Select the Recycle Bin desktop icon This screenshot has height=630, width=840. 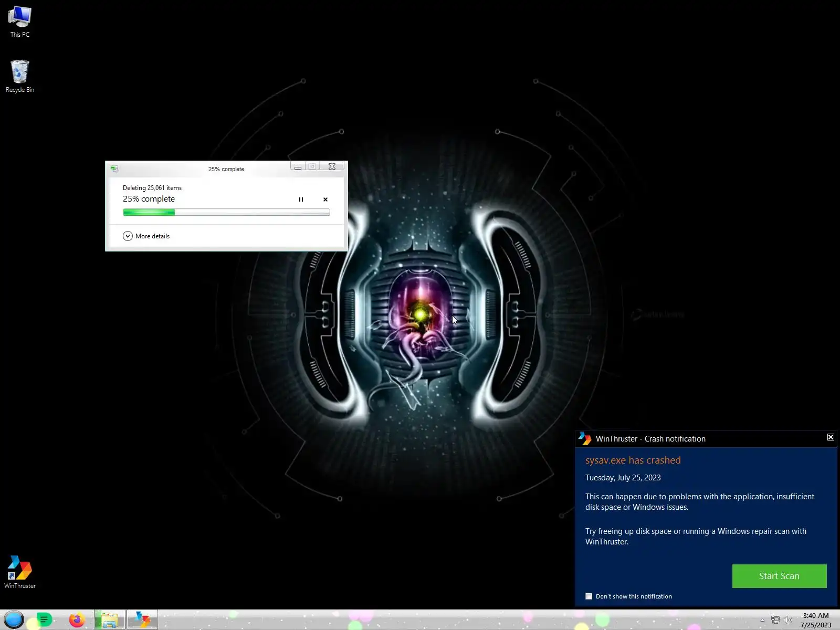(x=20, y=76)
